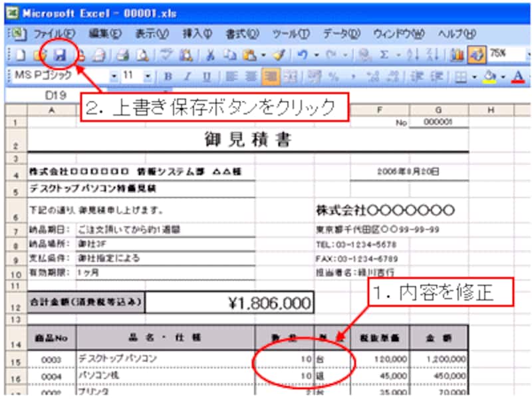
Task: Open the ウィンドウ(W) menu
Action: [398, 34]
